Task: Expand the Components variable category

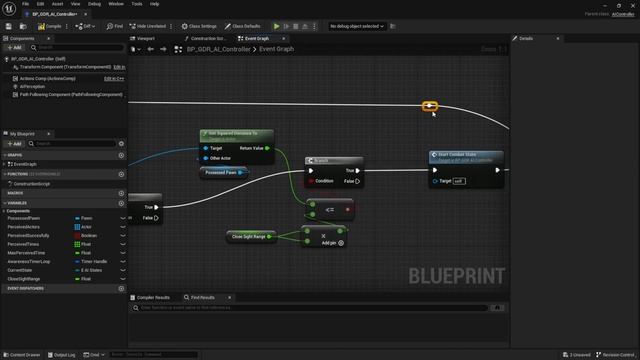Action: [4, 211]
